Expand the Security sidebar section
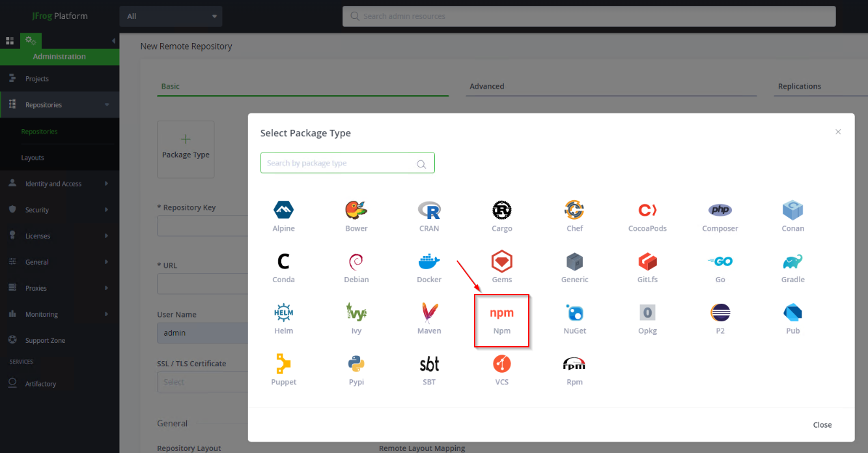 [x=107, y=210]
